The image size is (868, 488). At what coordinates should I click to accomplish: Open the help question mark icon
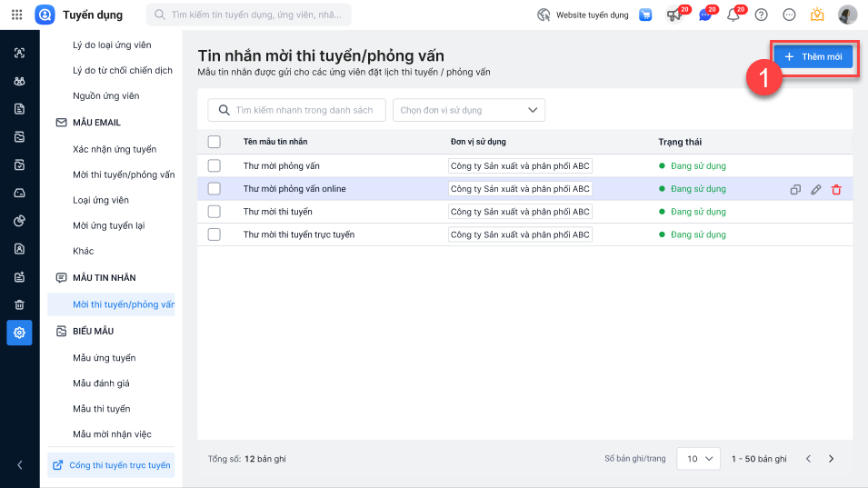click(x=762, y=15)
